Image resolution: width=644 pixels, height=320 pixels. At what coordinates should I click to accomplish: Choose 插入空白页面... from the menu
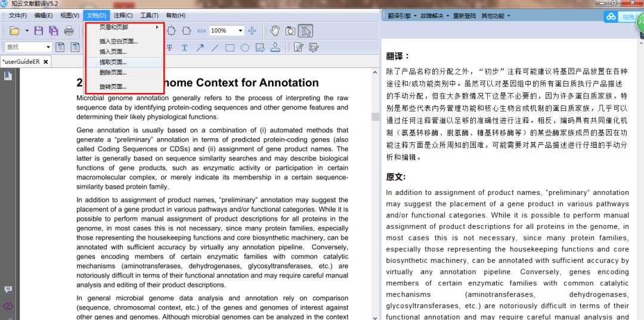(125, 42)
